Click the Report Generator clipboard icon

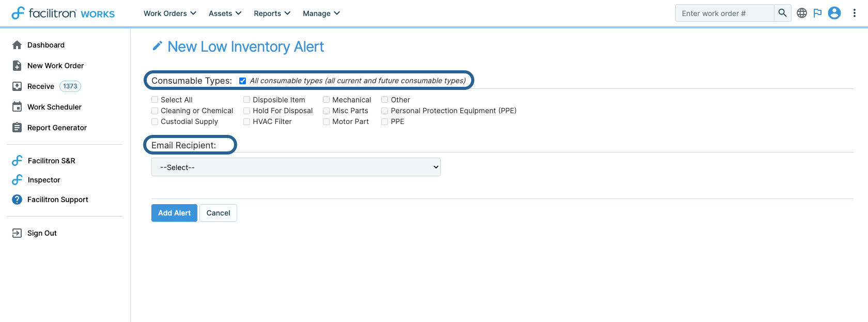(x=17, y=128)
